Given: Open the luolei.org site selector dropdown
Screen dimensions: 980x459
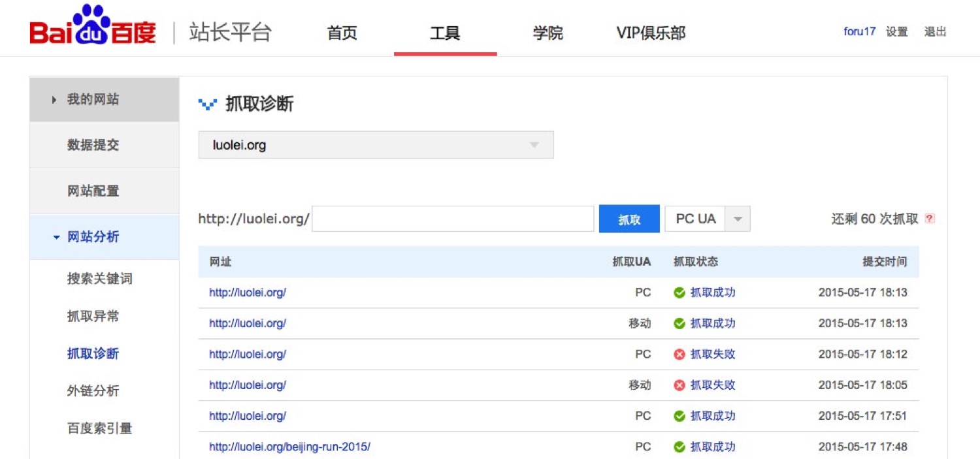Looking at the screenshot, I should click(x=376, y=145).
